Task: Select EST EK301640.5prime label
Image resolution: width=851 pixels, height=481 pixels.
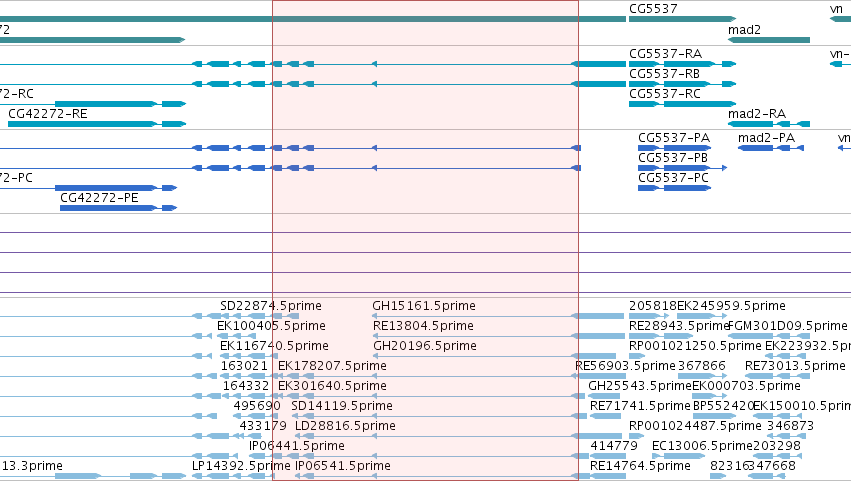Action: pos(332,387)
